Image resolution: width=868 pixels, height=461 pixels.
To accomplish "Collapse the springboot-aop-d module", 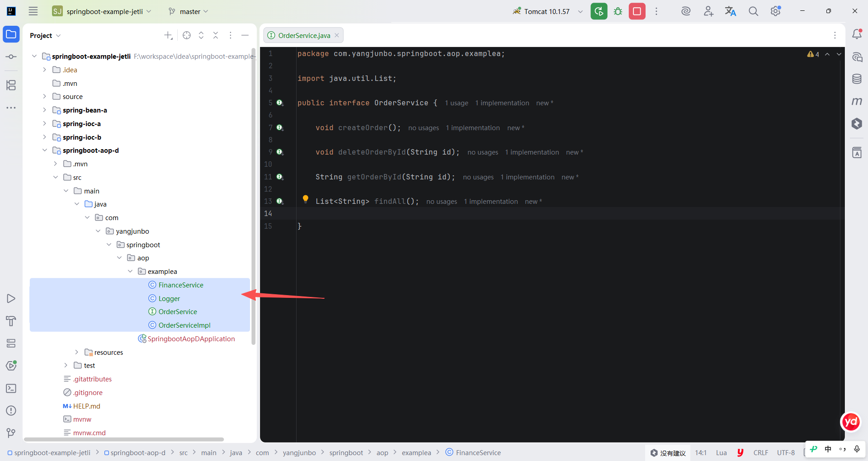I will [44, 150].
